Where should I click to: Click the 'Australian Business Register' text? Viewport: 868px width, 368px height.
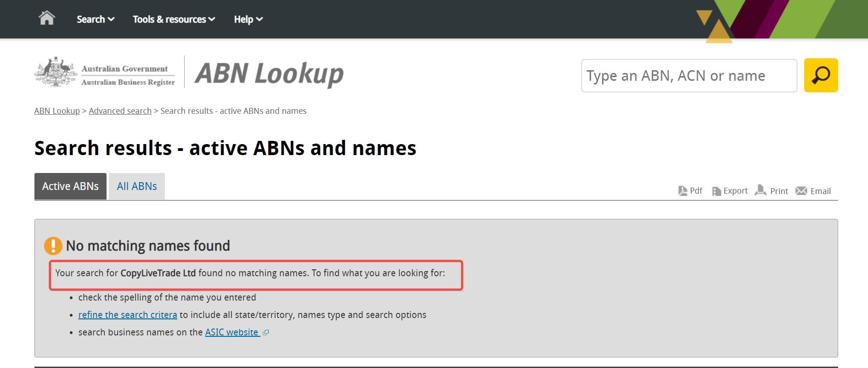coord(128,82)
